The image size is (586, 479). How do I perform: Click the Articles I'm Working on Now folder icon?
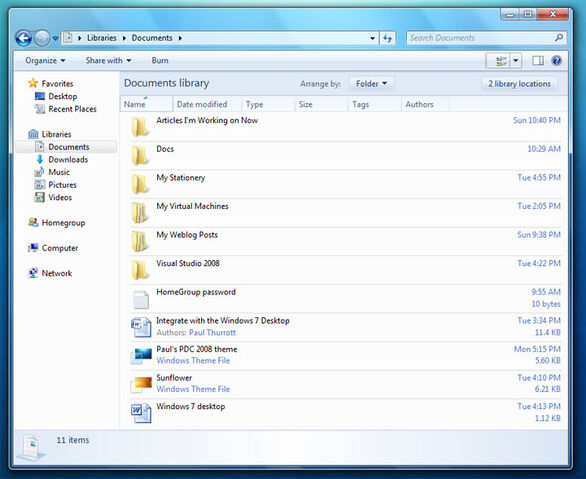click(140, 127)
